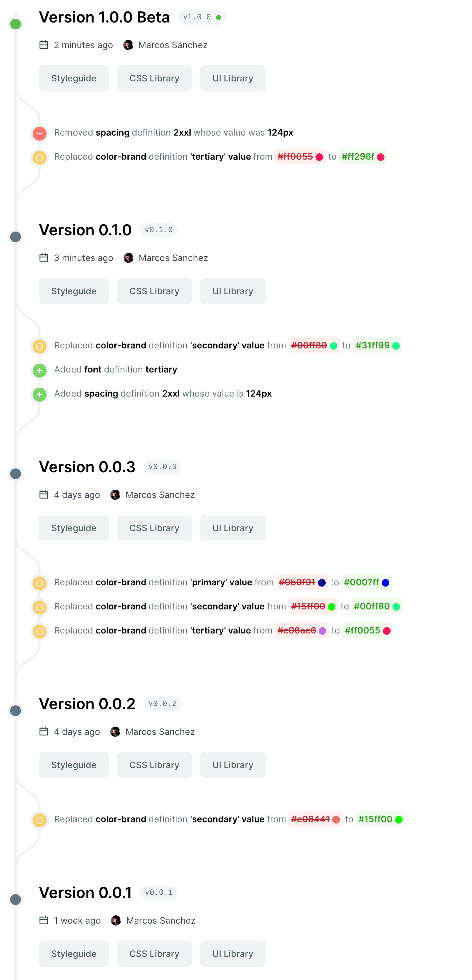Click Marcos Sanchez name under Version 0.0.2
Image resolution: width=472 pixels, height=980 pixels.
click(x=160, y=731)
